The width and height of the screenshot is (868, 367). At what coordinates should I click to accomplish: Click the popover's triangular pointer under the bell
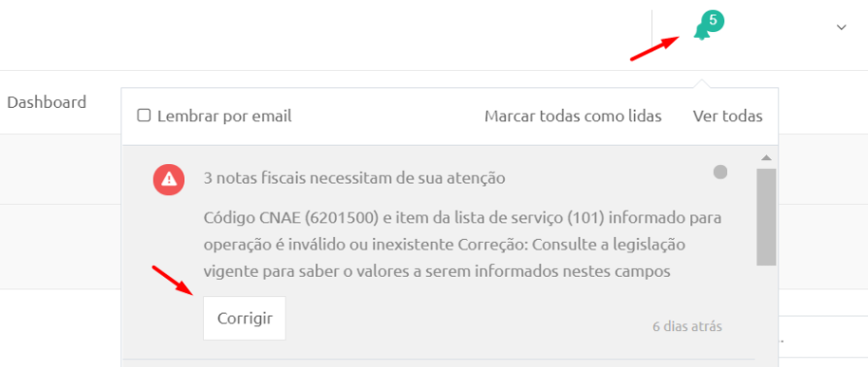[701, 83]
